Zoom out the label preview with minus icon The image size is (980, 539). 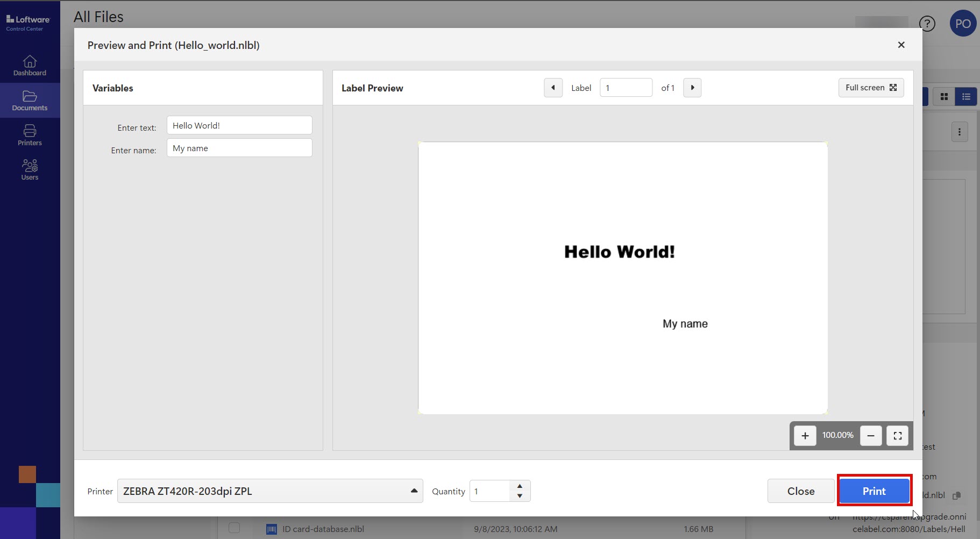tap(870, 436)
